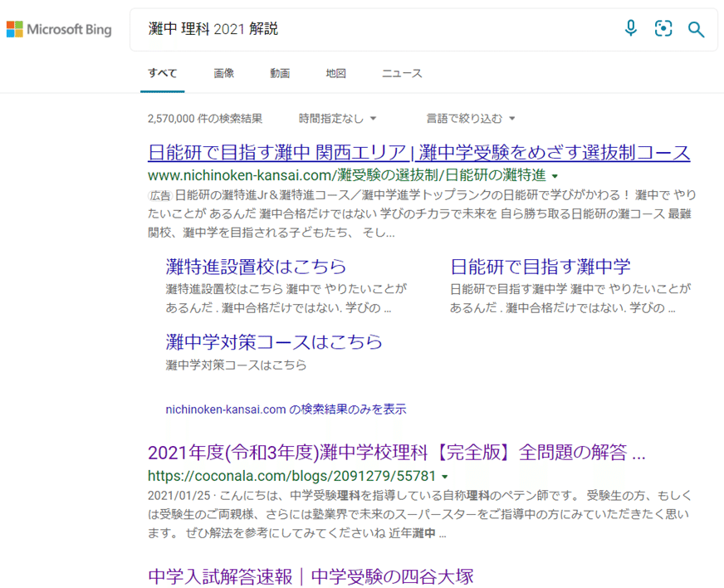This screenshot has width=724, height=588.
Task: Start voice search with microphone icon
Action: coord(631,28)
